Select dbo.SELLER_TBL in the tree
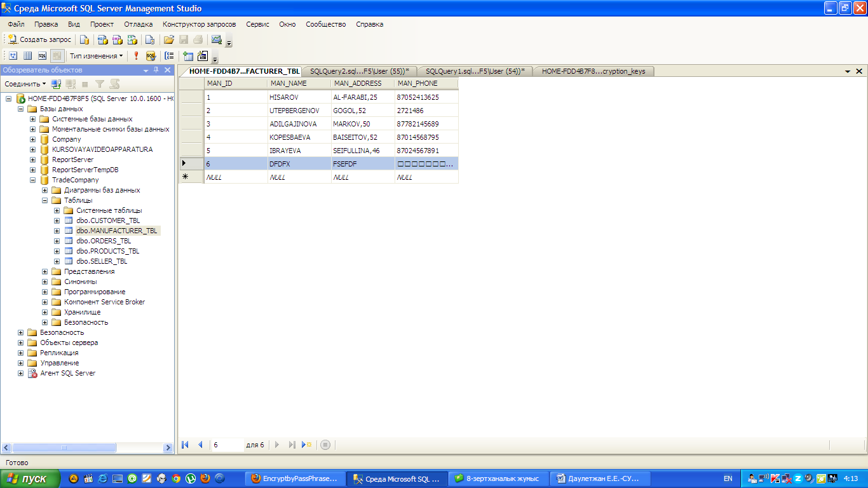868x488 pixels. coord(102,261)
